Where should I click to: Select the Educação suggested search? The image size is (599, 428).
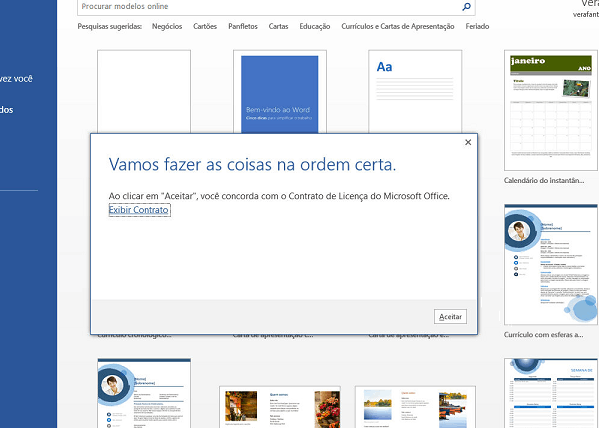point(315,26)
